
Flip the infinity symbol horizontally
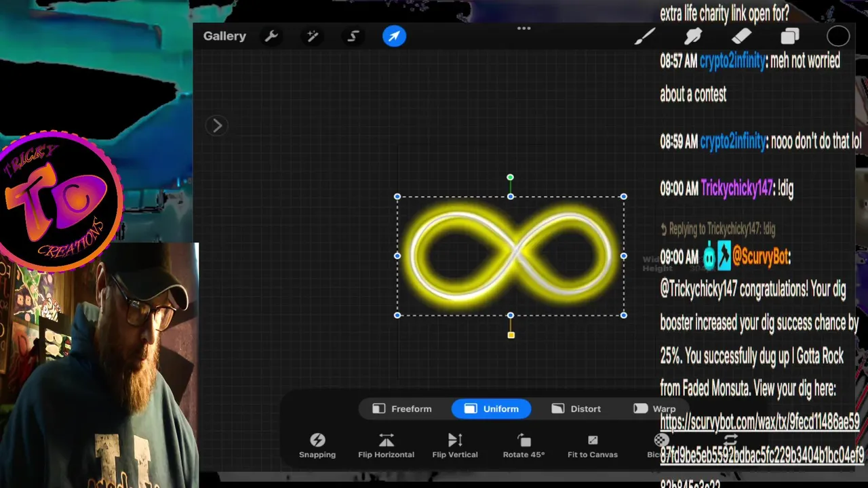(x=386, y=446)
